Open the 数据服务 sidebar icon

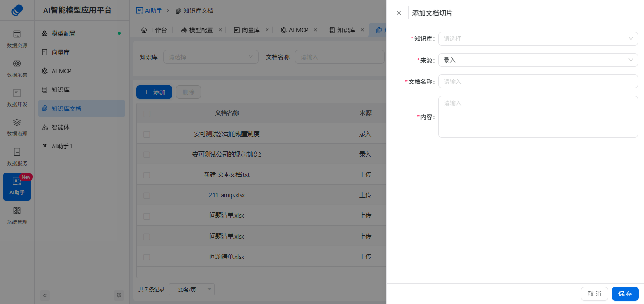pyautogui.click(x=17, y=157)
